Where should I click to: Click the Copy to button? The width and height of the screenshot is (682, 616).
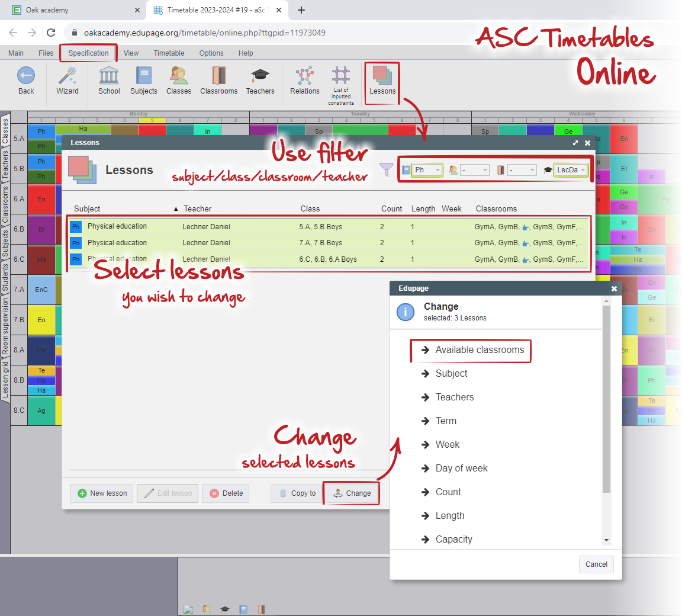(x=297, y=493)
